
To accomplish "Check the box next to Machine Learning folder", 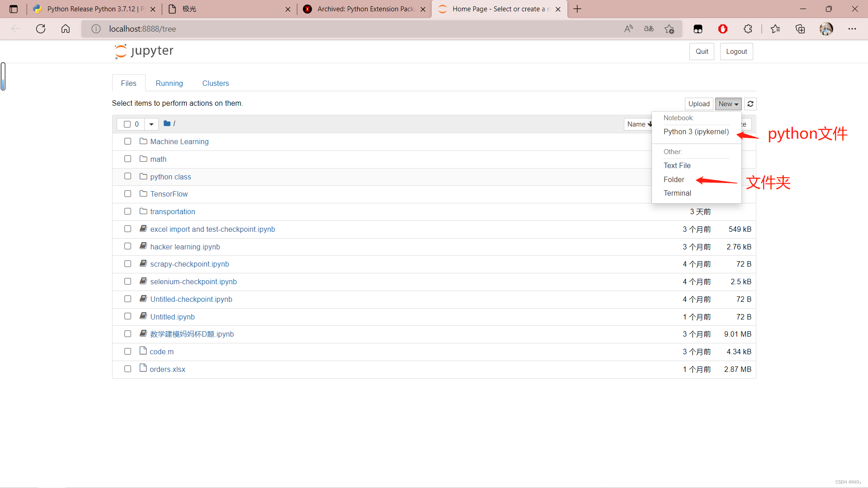I will point(127,141).
